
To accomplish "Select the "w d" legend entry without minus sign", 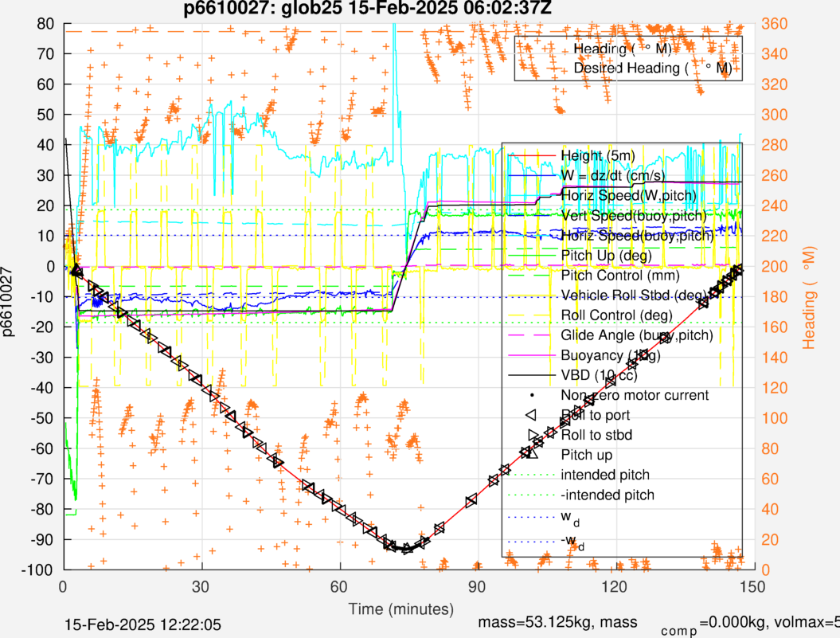I will pyautogui.click(x=570, y=518).
